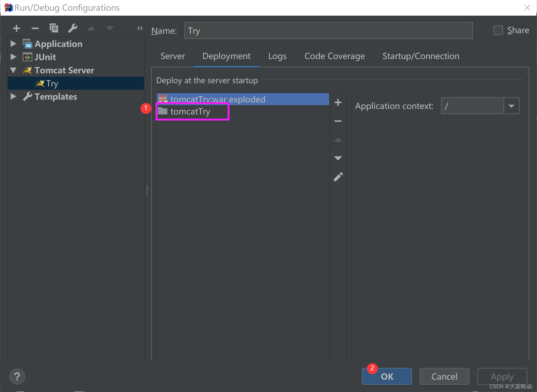537x392 pixels.
Task: Click inside the Name text field
Action: pos(328,31)
